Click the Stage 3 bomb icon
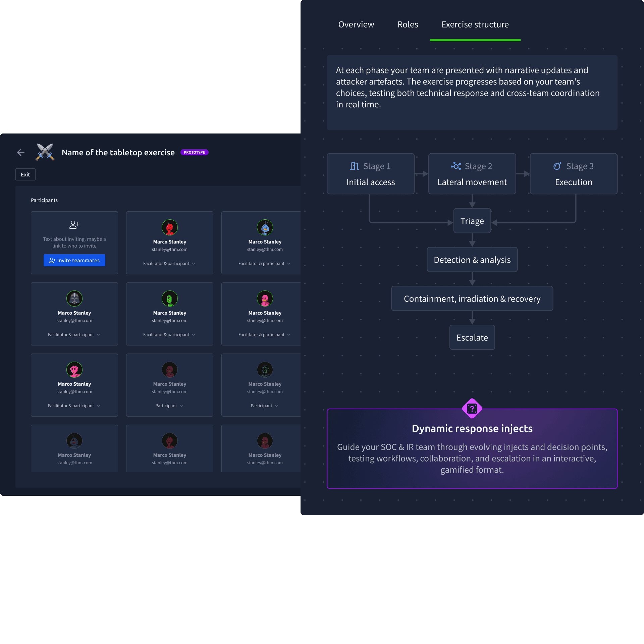The height and width of the screenshot is (644, 644). 557,166
